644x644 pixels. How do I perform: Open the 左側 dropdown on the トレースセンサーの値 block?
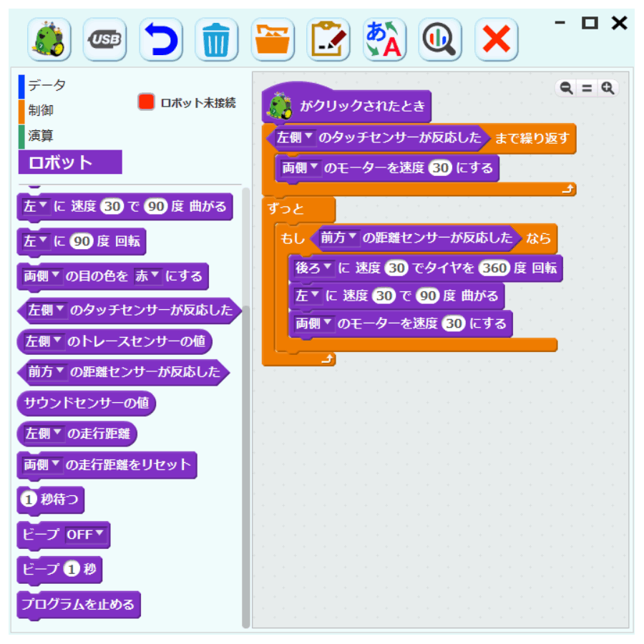click(x=44, y=341)
